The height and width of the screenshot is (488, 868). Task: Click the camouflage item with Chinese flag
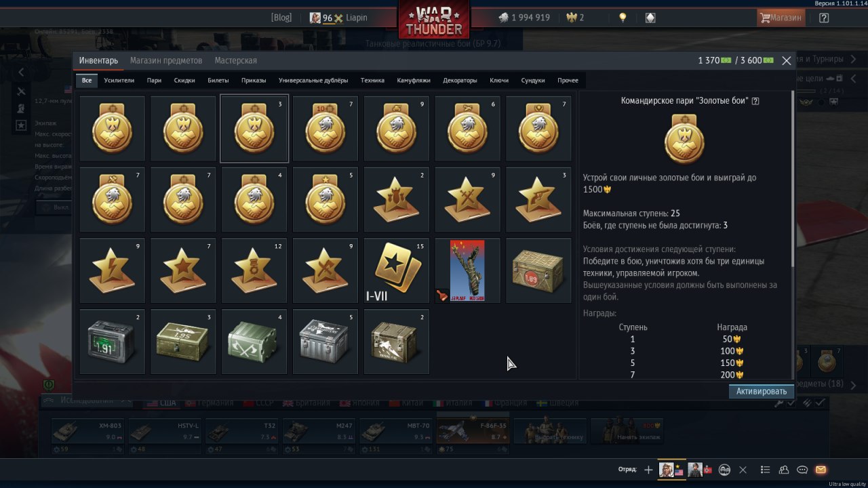[x=467, y=270]
